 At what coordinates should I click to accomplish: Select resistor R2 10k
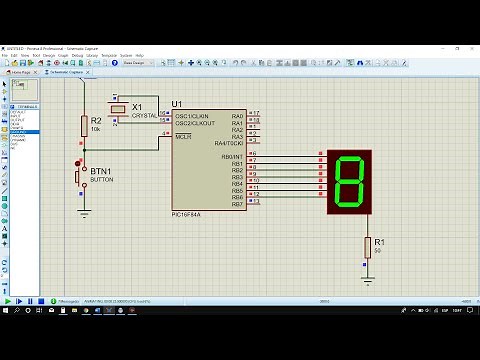[x=84, y=126]
